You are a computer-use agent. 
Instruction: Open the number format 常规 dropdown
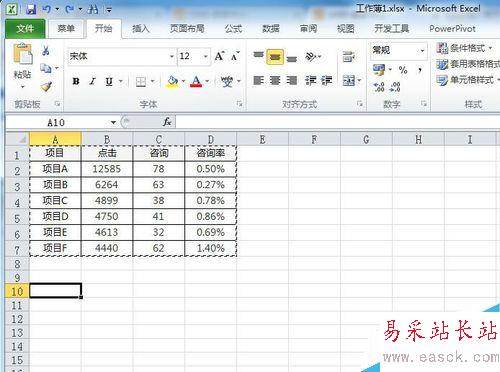pyautogui.click(x=422, y=51)
